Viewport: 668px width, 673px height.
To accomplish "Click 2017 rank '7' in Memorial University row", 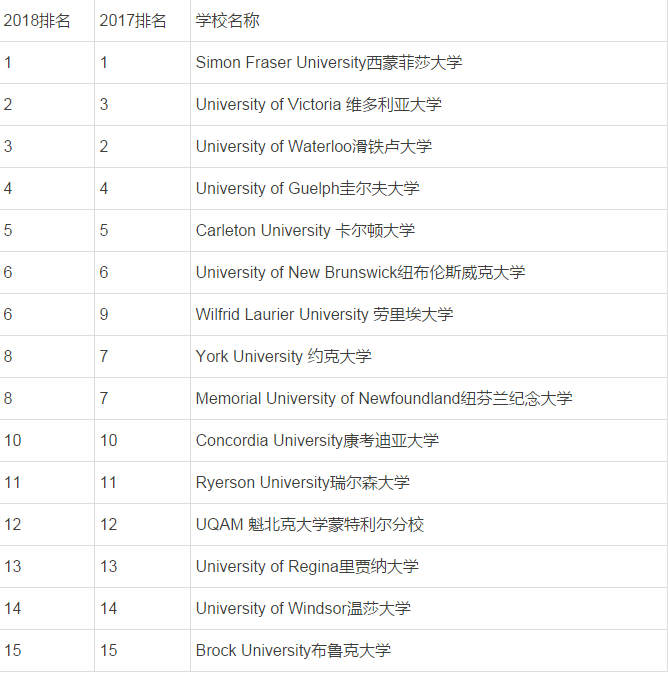I will (104, 399).
